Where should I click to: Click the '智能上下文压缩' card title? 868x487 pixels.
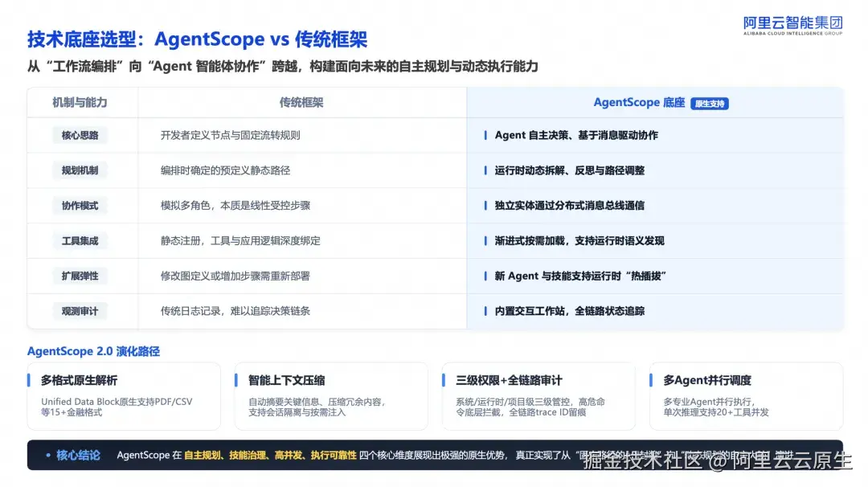(287, 380)
